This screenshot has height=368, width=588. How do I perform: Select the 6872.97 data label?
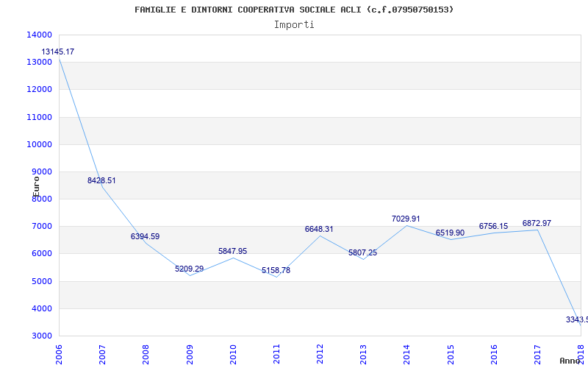point(537,224)
